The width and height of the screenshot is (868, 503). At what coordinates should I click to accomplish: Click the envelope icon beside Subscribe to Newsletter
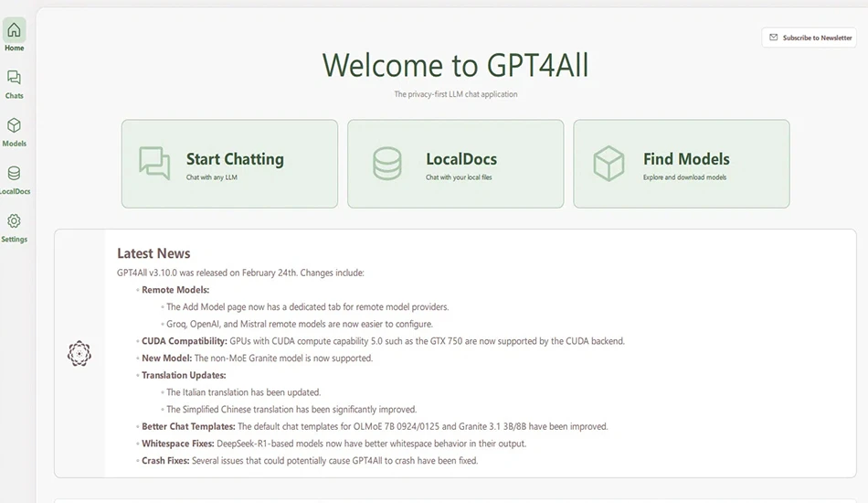[x=773, y=37]
